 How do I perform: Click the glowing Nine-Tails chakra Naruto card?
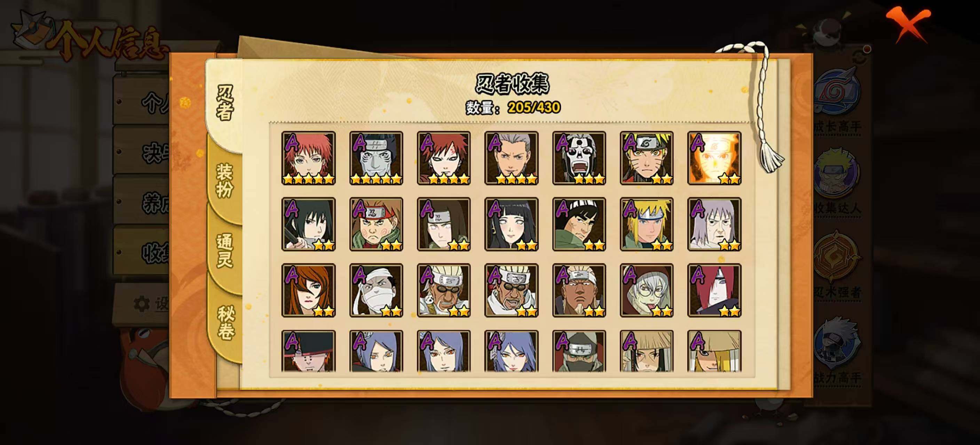tap(714, 158)
